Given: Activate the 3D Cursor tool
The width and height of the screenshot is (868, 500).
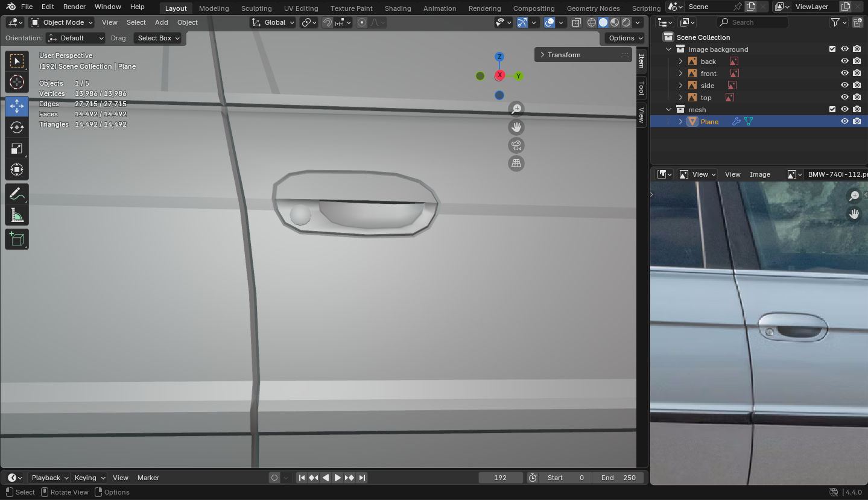Looking at the screenshot, I should pyautogui.click(x=17, y=83).
